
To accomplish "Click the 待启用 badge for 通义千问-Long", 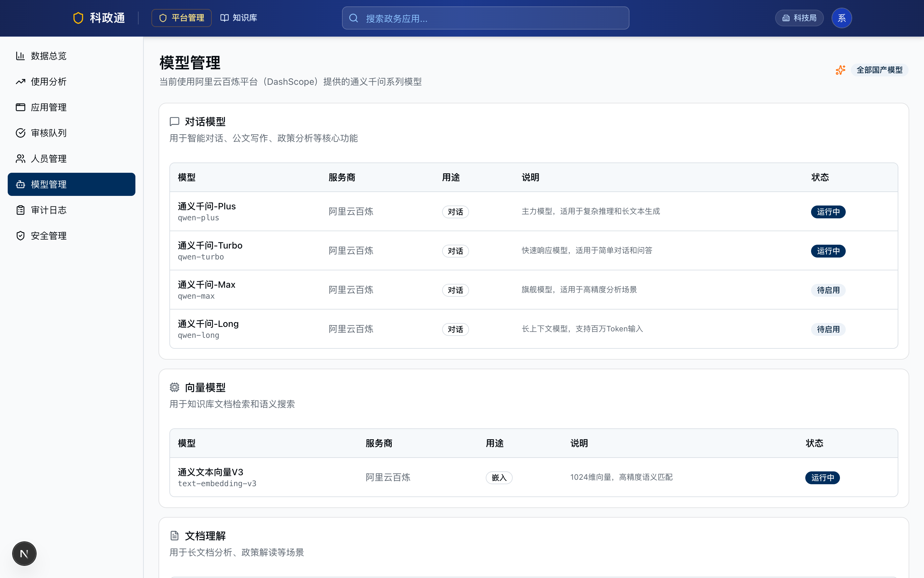I will [828, 329].
